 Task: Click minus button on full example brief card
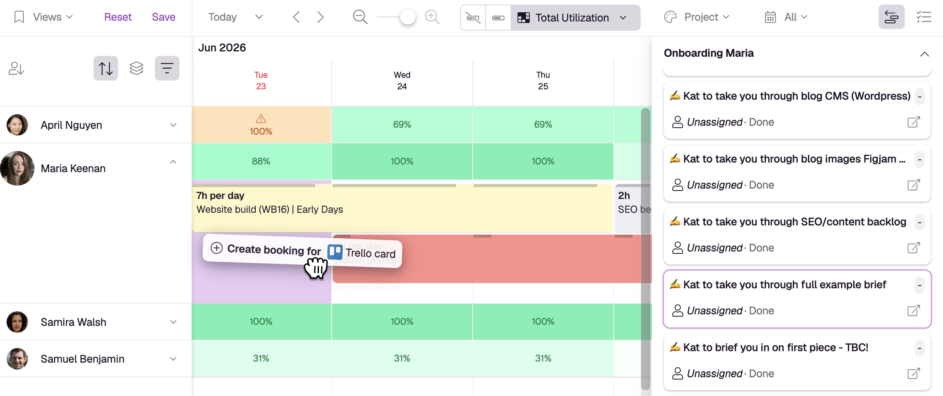(920, 285)
